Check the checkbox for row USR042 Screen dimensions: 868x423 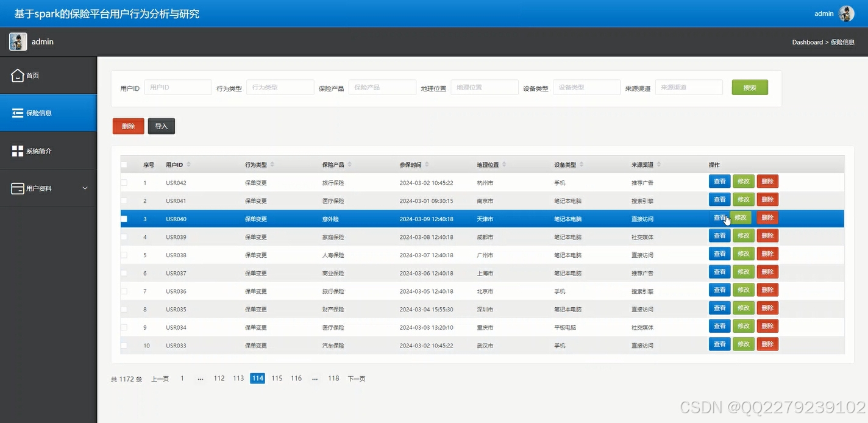(124, 182)
